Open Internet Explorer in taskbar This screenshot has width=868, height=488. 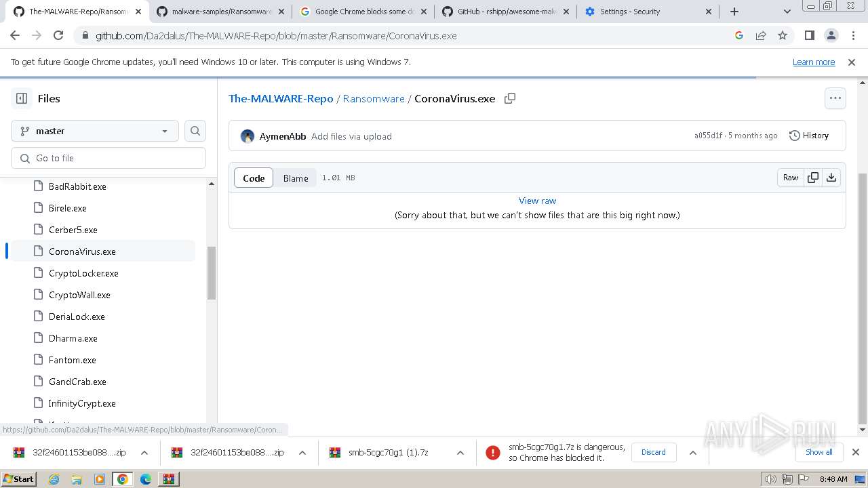click(54, 479)
